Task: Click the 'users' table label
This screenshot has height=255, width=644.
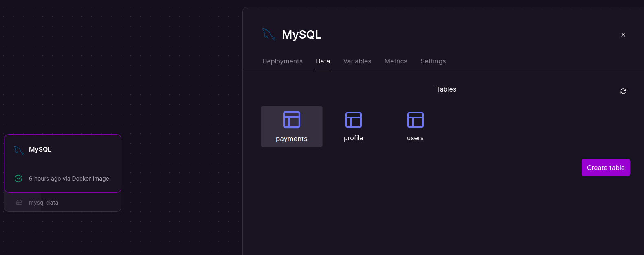Action: 415,138
